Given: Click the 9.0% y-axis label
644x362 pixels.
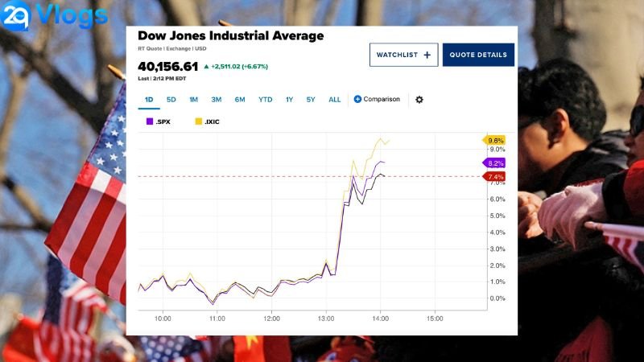Looking at the screenshot, I should (497, 150).
